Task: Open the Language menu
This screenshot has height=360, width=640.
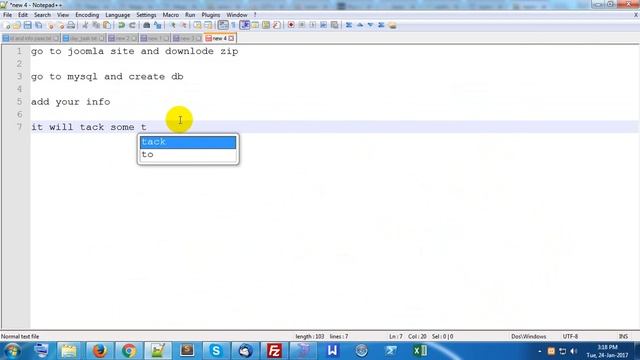Action: [118, 15]
